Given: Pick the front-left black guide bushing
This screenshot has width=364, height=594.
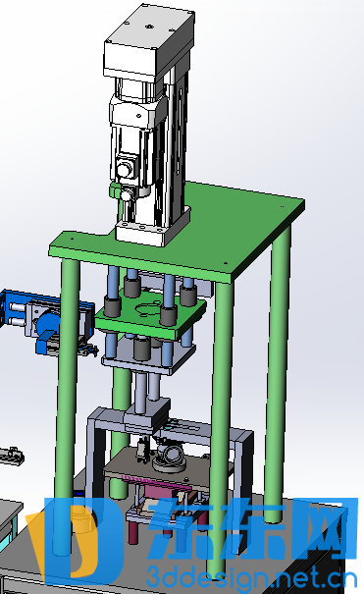Looking at the screenshot, I should 112,307.
